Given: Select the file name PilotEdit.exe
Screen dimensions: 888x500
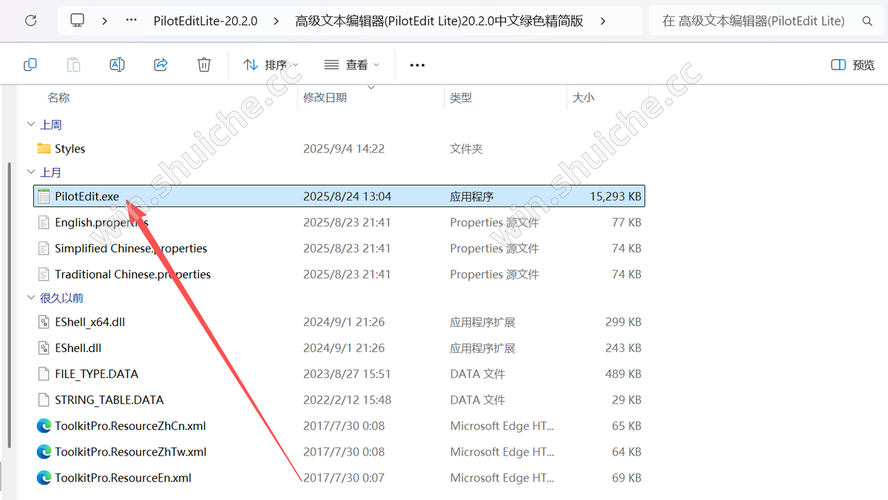Looking at the screenshot, I should pos(87,196).
